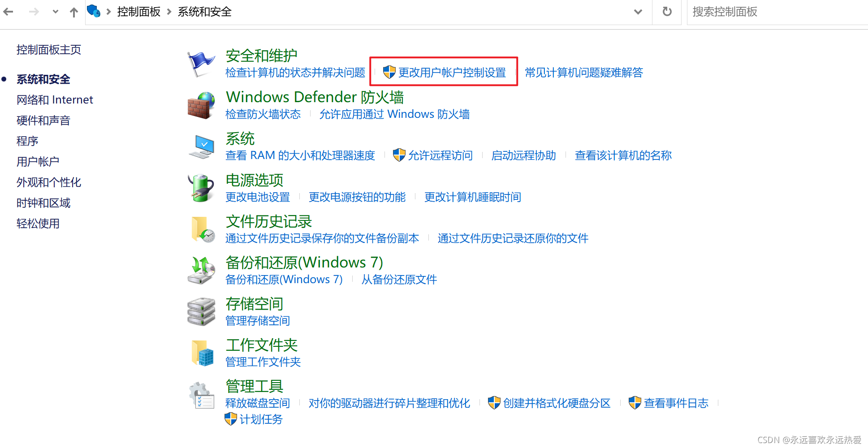The height and width of the screenshot is (448, 868).
Task: Click the Administrative Tools gear icon
Action: pyautogui.click(x=202, y=395)
